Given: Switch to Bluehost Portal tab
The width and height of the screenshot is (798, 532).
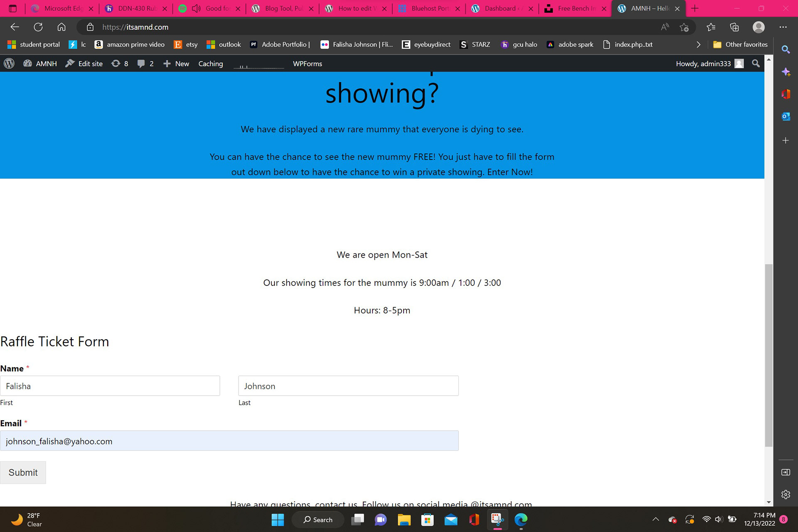Looking at the screenshot, I should coord(428,8).
